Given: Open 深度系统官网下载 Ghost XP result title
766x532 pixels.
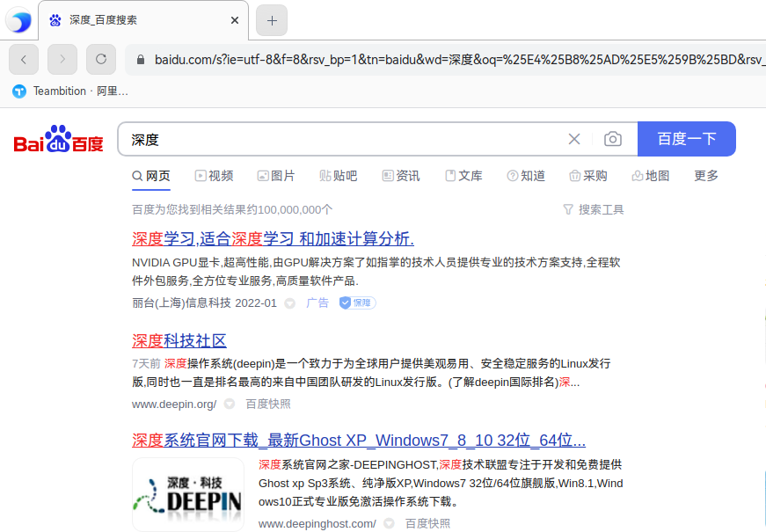Looking at the screenshot, I should [x=359, y=441].
